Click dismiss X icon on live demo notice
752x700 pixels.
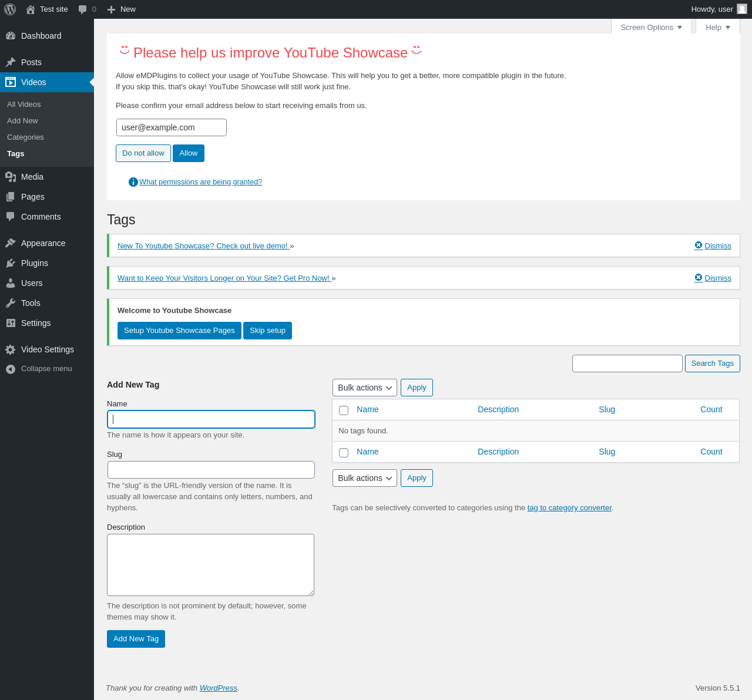[699, 245]
